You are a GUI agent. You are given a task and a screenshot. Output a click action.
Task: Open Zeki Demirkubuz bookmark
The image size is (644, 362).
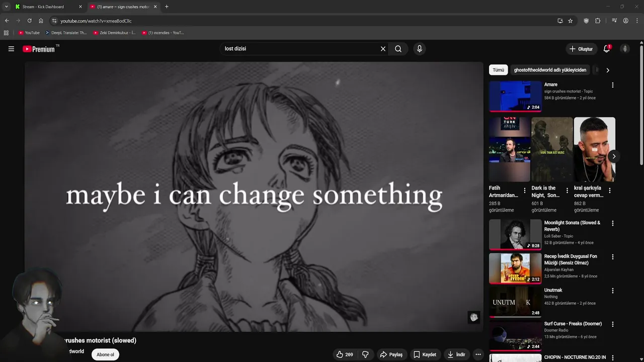(114, 33)
